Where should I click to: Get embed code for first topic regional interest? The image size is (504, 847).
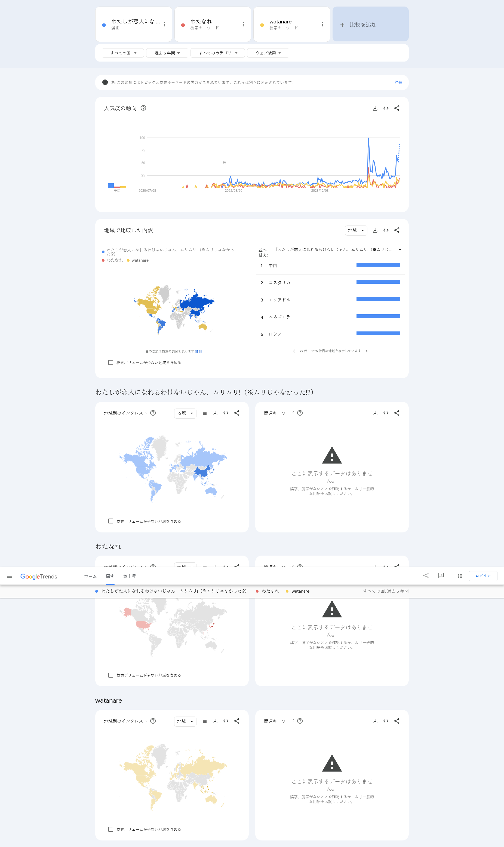(226, 413)
